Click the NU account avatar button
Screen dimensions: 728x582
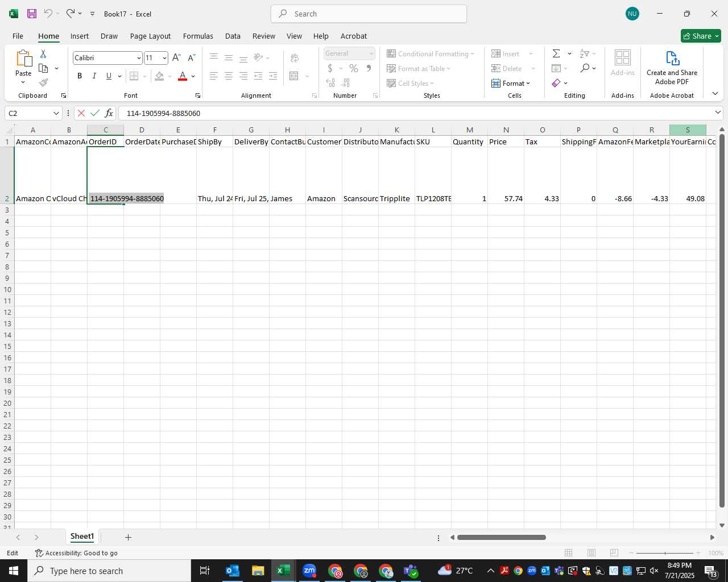[632, 14]
